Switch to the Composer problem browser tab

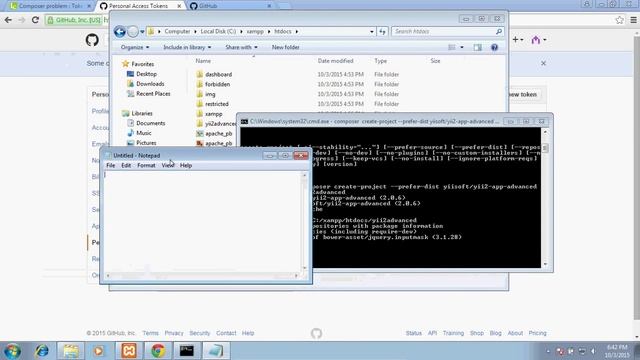(51, 6)
